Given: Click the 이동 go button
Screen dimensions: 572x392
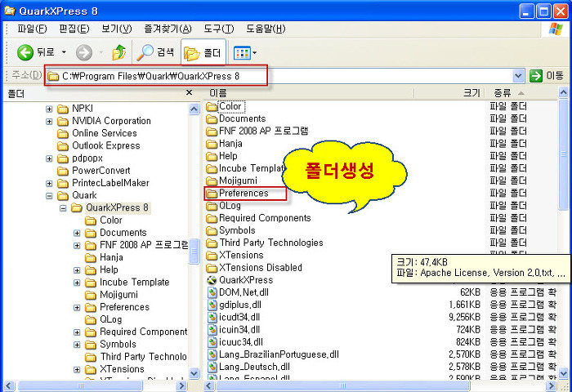Looking at the screenshot, I should pyautogui.click(x=547, y=76).
